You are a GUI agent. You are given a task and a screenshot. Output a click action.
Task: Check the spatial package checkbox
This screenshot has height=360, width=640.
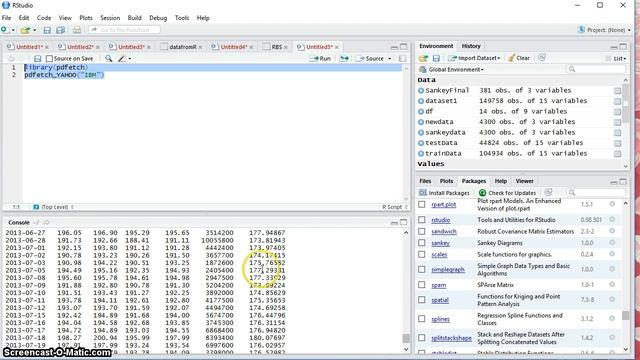[x=422, y=300]
